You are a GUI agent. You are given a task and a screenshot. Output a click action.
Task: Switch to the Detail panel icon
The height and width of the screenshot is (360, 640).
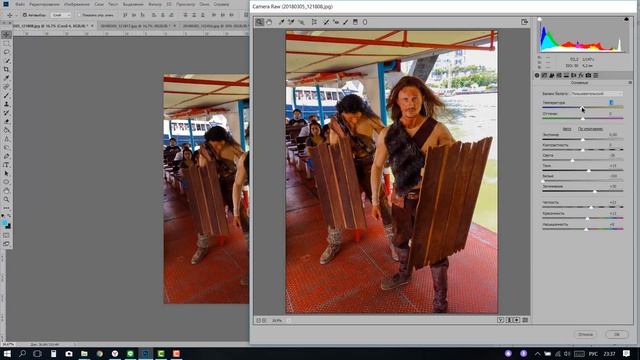click(552, 76)
